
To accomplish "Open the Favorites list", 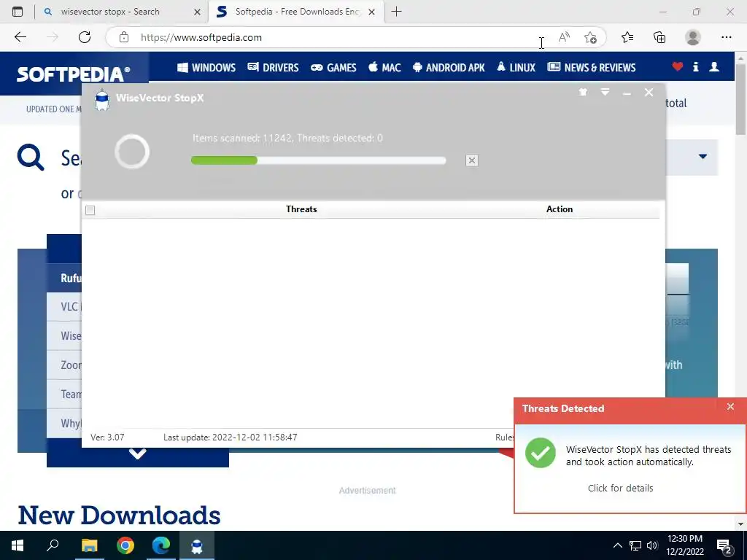I will 627,37.
